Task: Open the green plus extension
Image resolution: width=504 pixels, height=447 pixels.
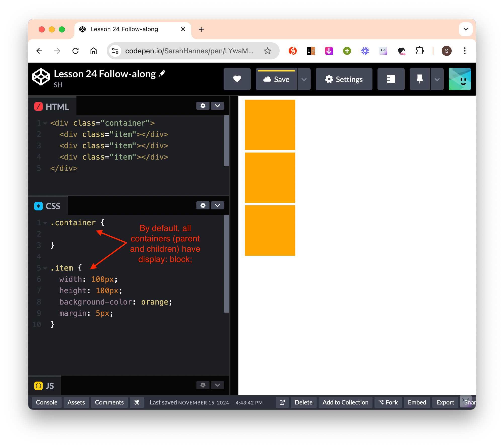Action: tap(347, 51)
